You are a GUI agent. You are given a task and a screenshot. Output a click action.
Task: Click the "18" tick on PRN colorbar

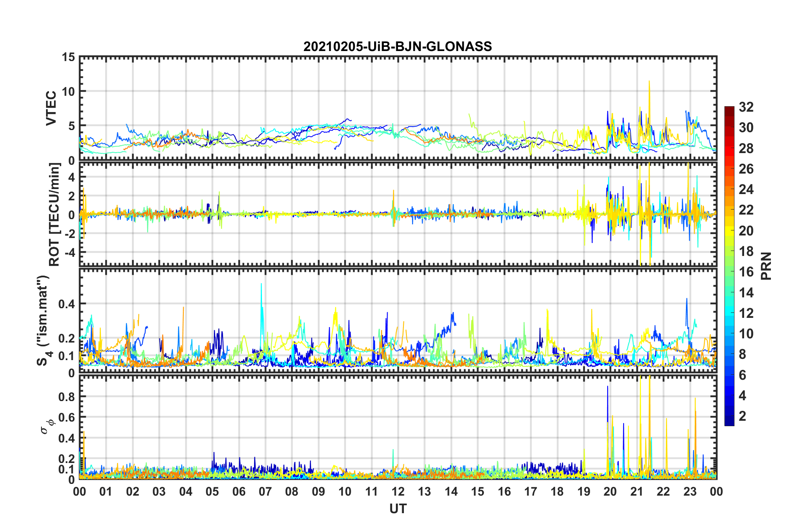pyautogui.click(x=746, y=251)
